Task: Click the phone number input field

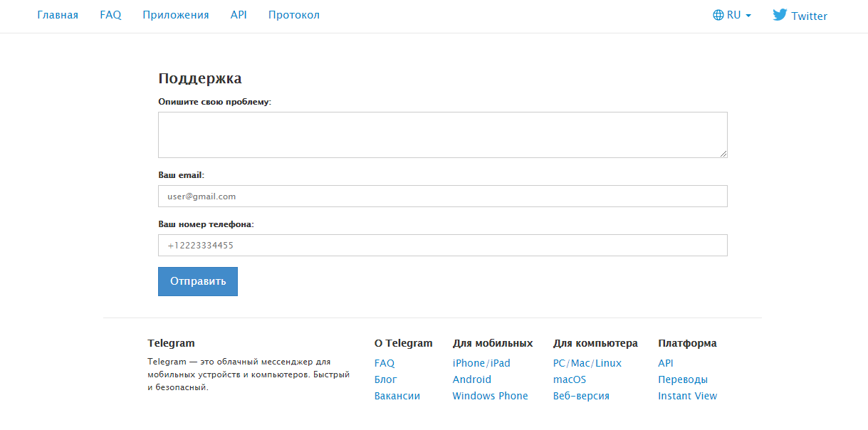Action: coord(441,246)
